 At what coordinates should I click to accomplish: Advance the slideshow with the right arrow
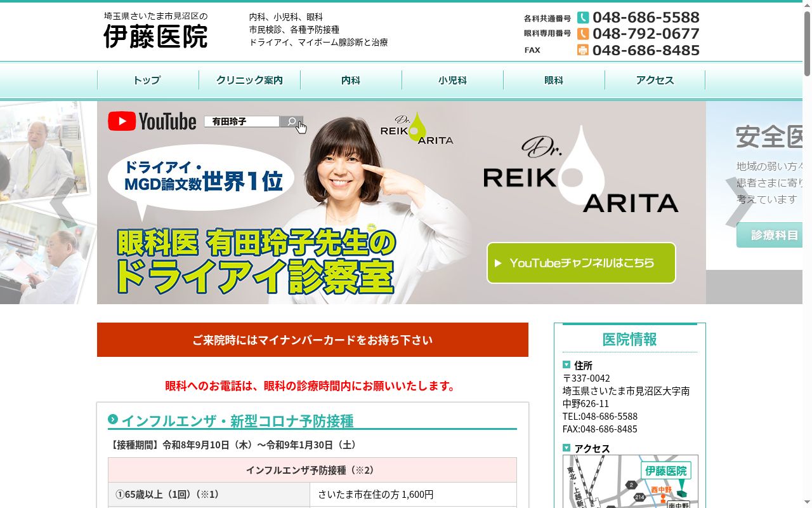pyautogui.click(x=739, y=203)
